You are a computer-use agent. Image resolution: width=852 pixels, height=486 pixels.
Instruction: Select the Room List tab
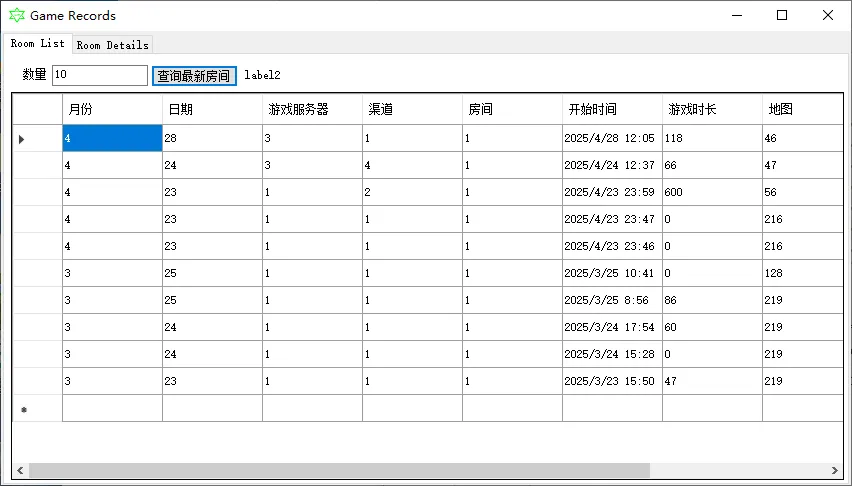click(x=38, y=44)
